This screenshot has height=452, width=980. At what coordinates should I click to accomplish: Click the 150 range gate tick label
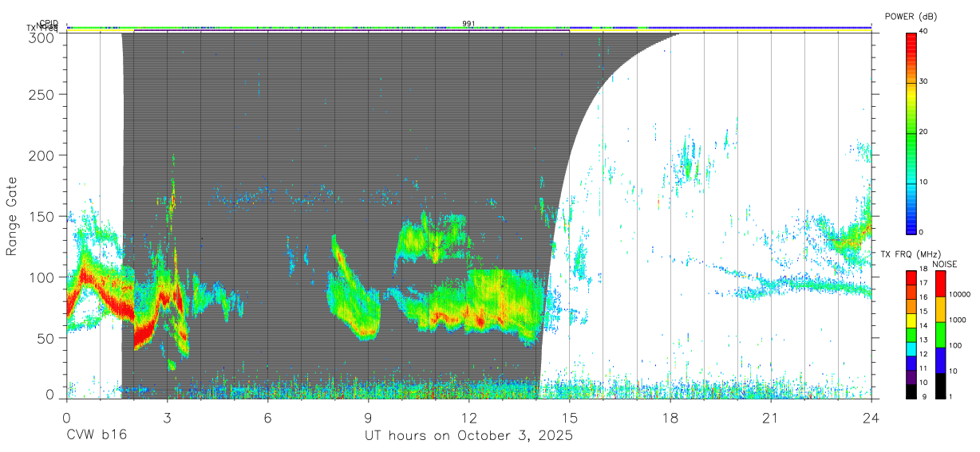(42, 216)
